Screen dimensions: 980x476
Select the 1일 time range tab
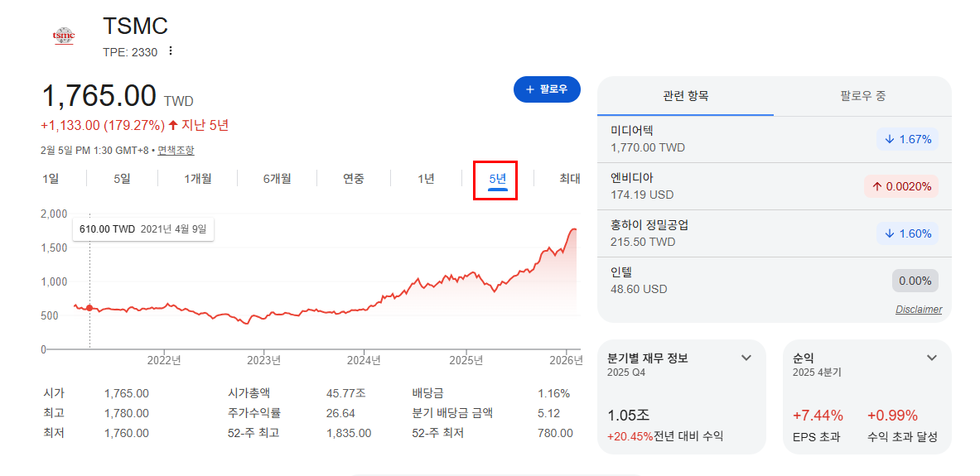[51, 179]
